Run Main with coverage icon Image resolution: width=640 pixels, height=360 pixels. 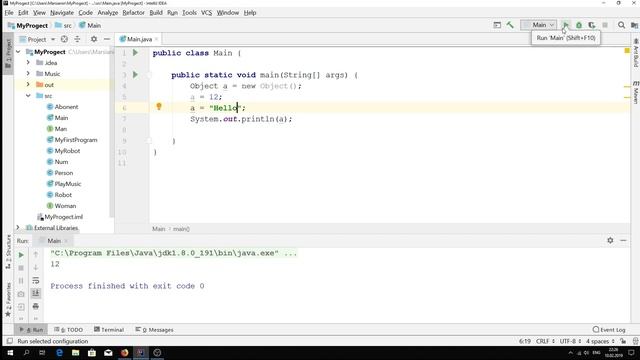point(592,25)
